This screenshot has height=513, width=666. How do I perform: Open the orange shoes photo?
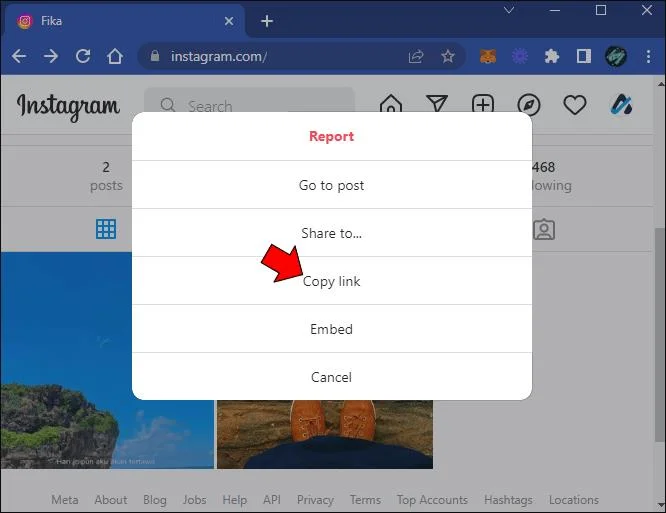tap(325, 434)
